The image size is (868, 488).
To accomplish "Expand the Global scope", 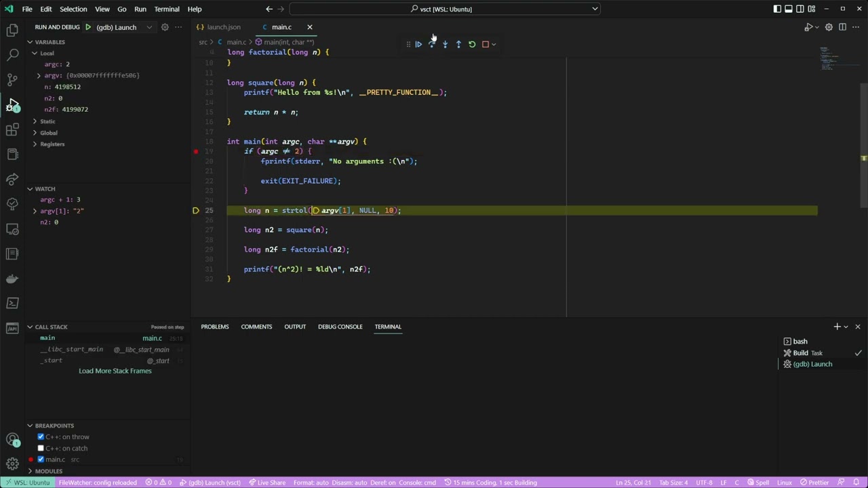I will 35,133.
